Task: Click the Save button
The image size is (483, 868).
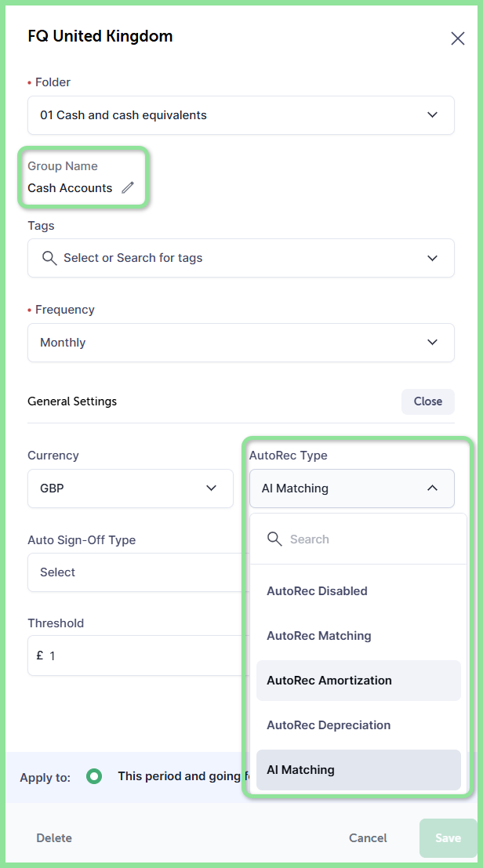Action: click(448, 838)
